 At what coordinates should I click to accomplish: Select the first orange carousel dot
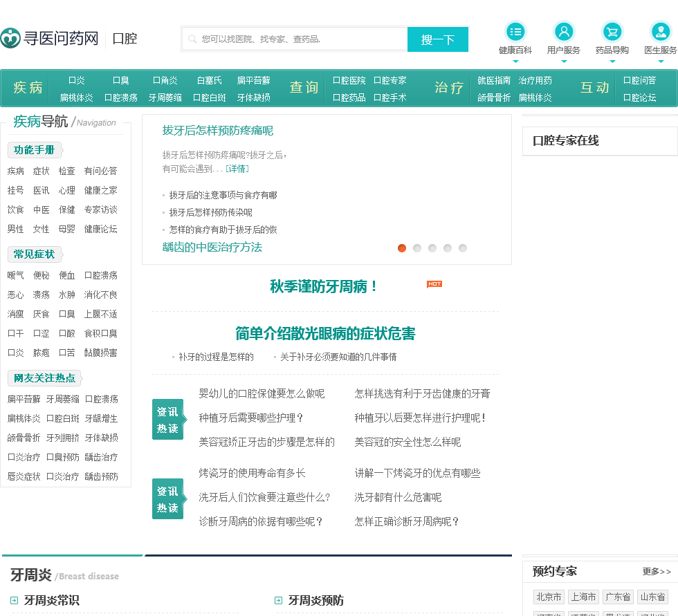402,248
